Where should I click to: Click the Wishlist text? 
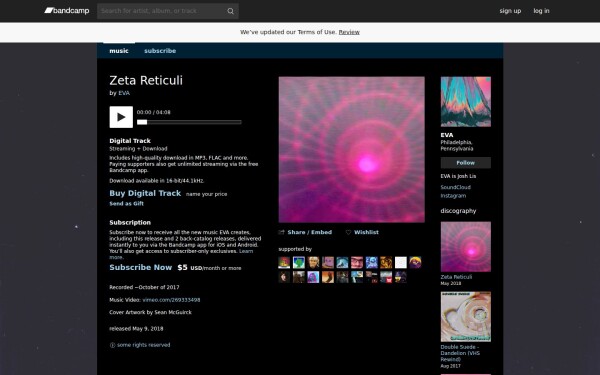pyautogui.click(x=366, y=232)
